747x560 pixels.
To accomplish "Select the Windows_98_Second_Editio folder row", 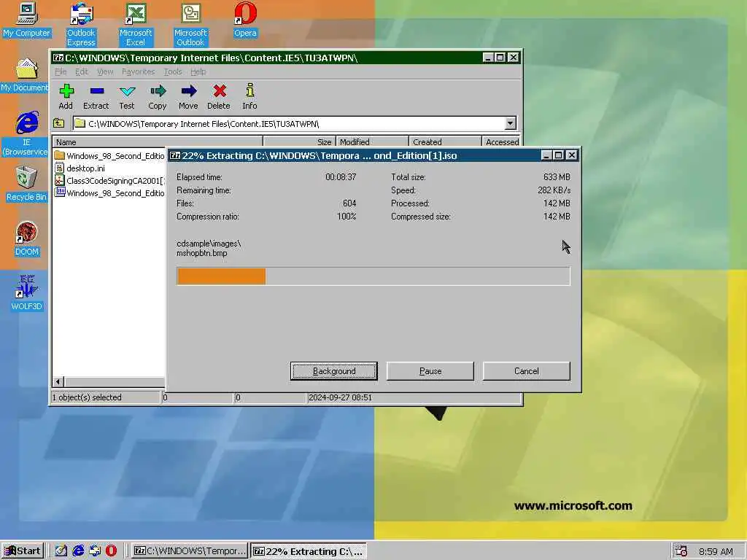I will pyautogui.click(x=109, y=156).
